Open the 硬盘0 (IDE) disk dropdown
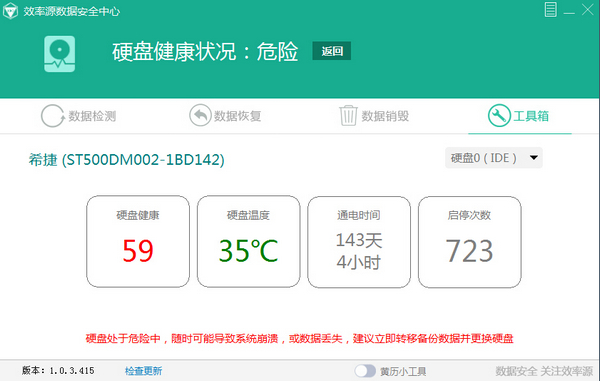The height and width of the screenshot is (381, 600). tap(494, 158)
